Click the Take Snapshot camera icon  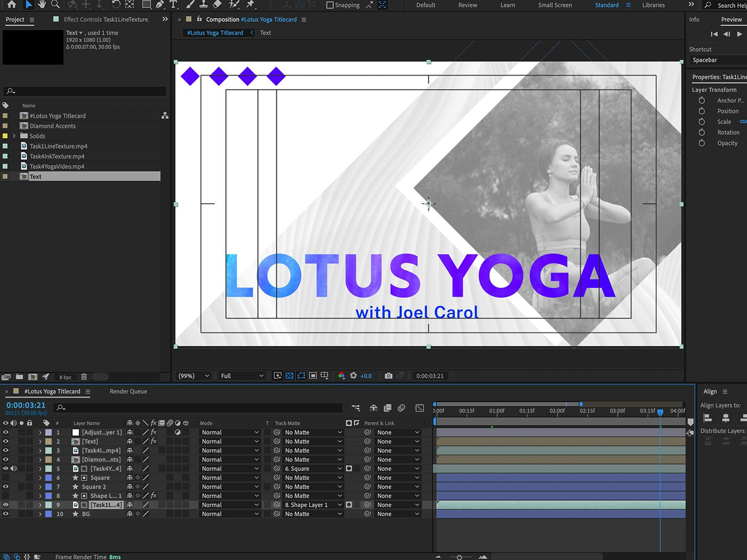click(388, 376)
